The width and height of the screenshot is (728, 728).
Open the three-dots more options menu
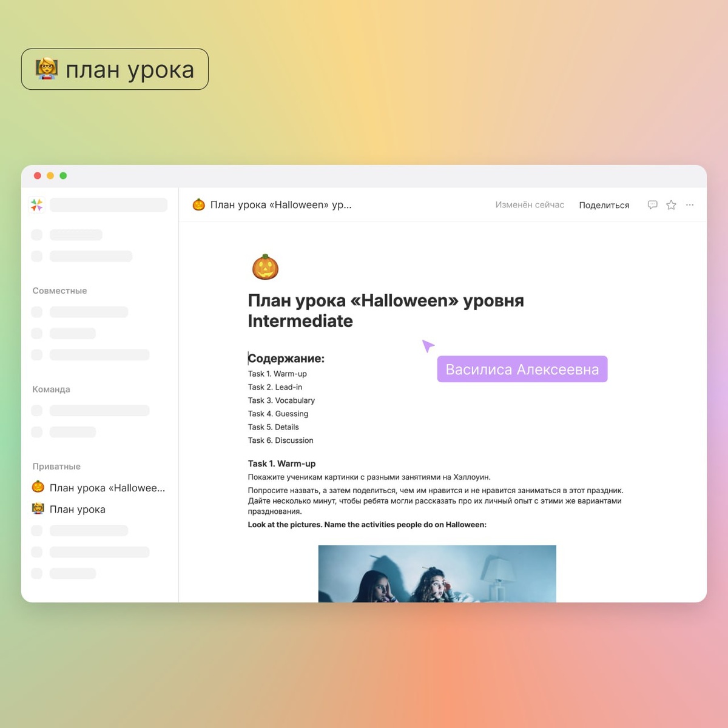click(x=690, y=205)
